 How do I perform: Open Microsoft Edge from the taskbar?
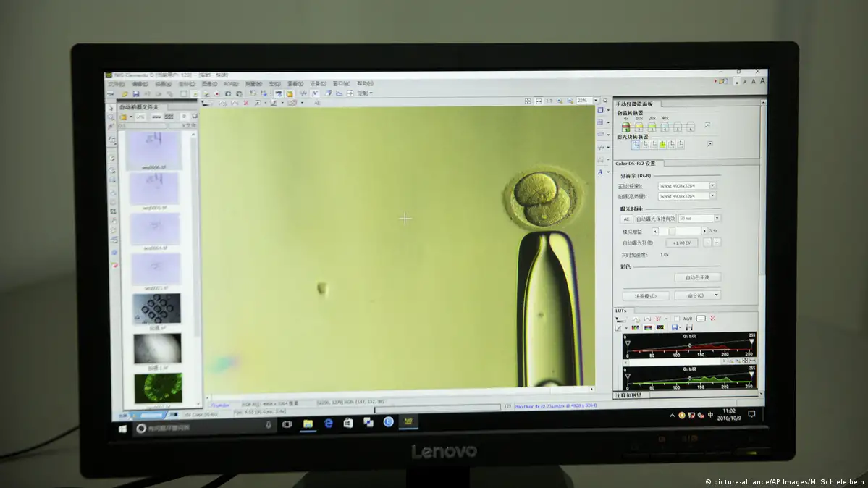coord(328,423)
